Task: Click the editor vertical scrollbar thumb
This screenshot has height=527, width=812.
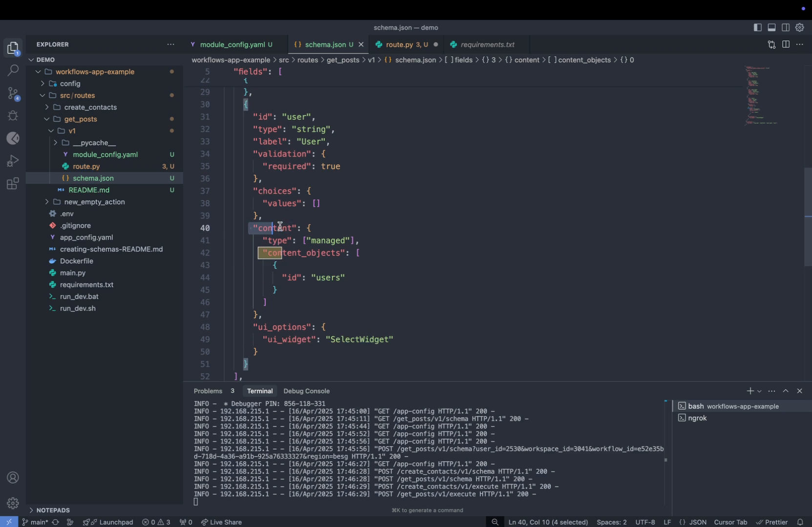Action: (808, 217)
